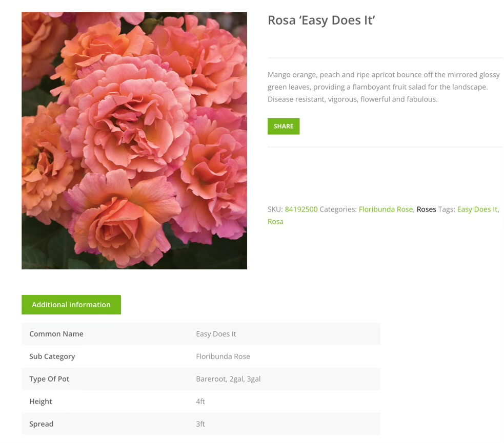Click the Spread row label
This screenshot has width=504, height=443.
(x=42, y=424)
